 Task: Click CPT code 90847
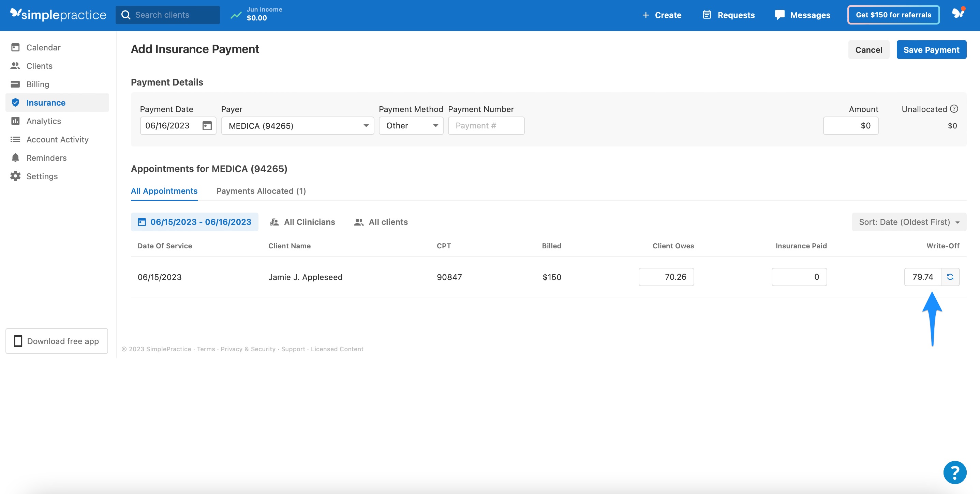(449, 277)
